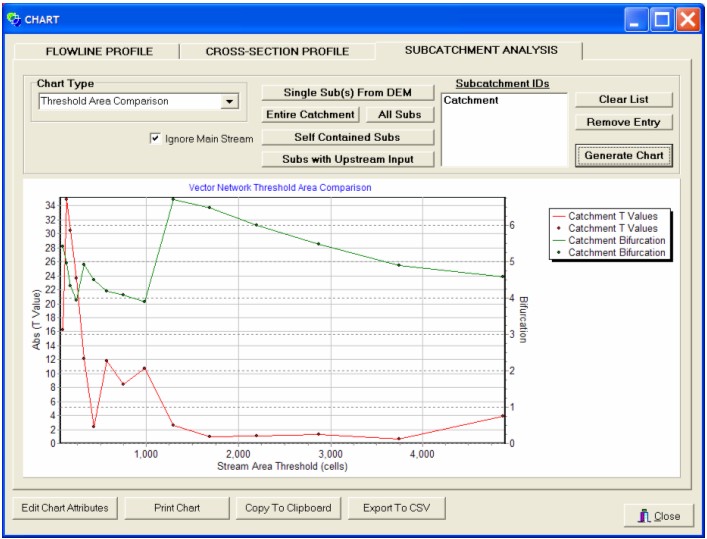Click the All Subs button
Viewport: 707px width, 539px height.
click(x=399, y=115)
